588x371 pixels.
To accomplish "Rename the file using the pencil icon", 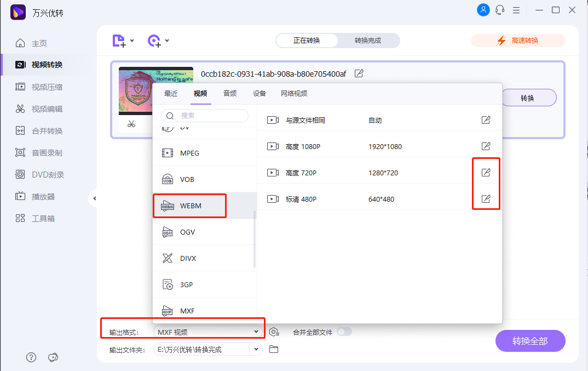I will (359, 73).
